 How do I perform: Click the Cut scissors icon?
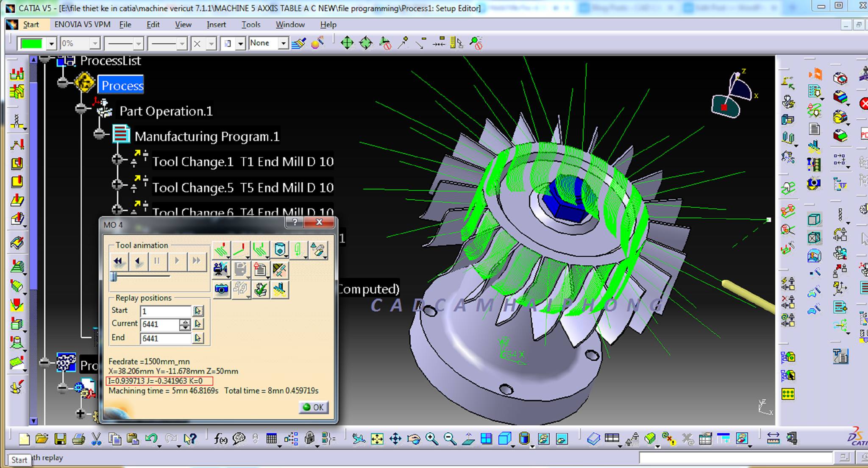(x=97, y=439)
